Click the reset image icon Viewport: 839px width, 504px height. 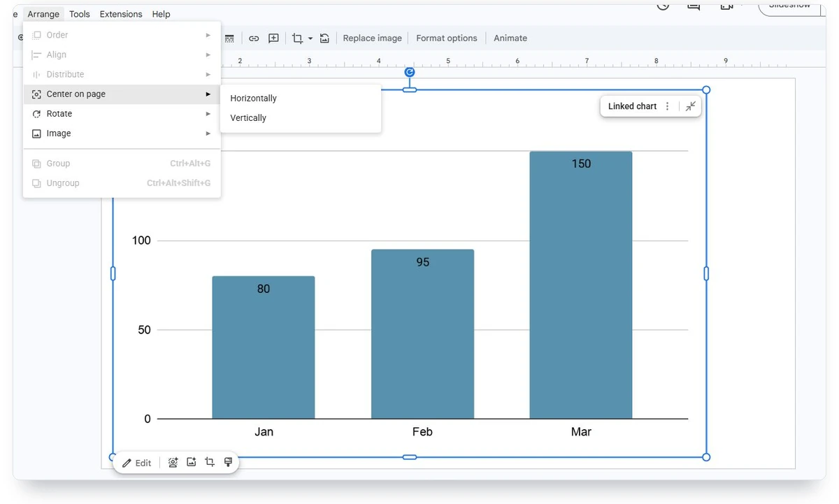pyautogui.click(x=324, y=38)
